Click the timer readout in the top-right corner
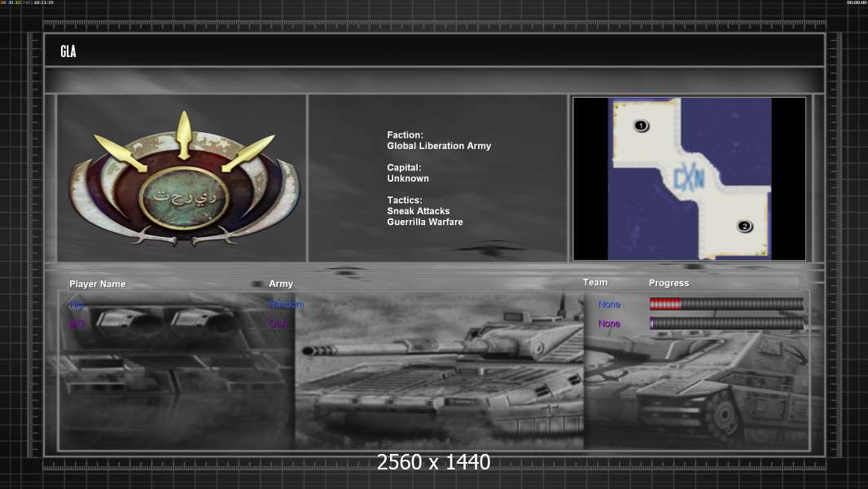The height and width of the screenshot is (489, 868). pyautogui.click(x=857, y=2)
